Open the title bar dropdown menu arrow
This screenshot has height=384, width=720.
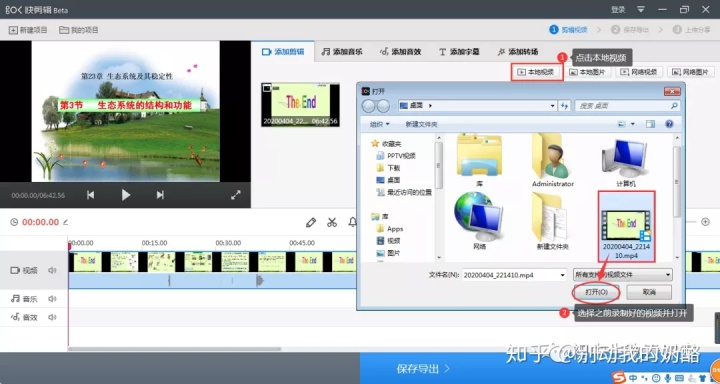[x=641, y=9]
